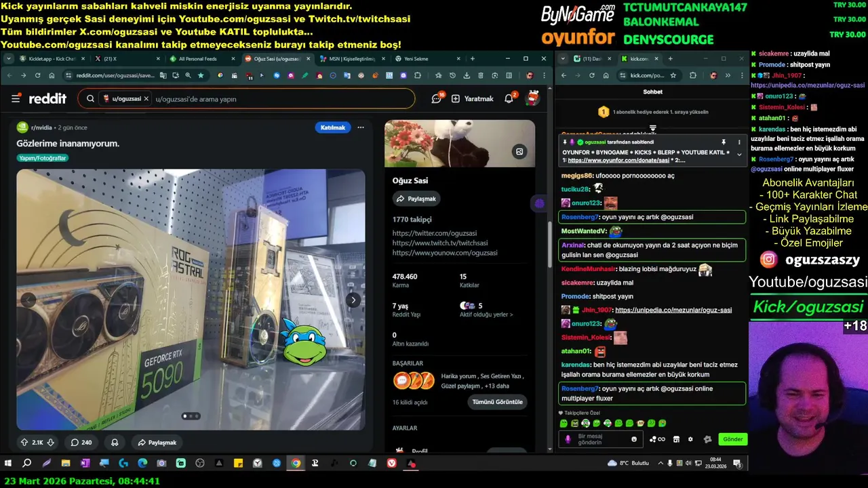
Task: Show the previous image in the gallery
Action: (28, 300)
